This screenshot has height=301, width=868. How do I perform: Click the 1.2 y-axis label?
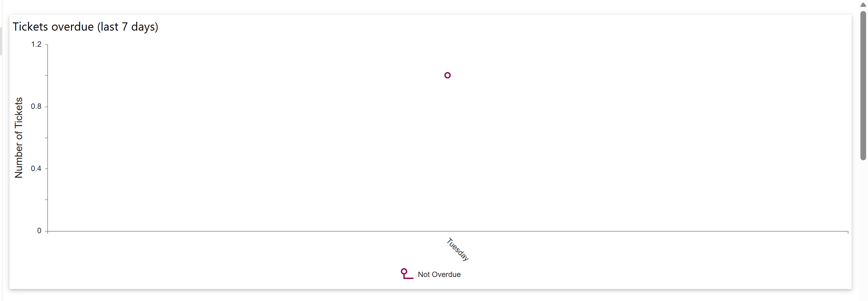[x=36, y=44]
